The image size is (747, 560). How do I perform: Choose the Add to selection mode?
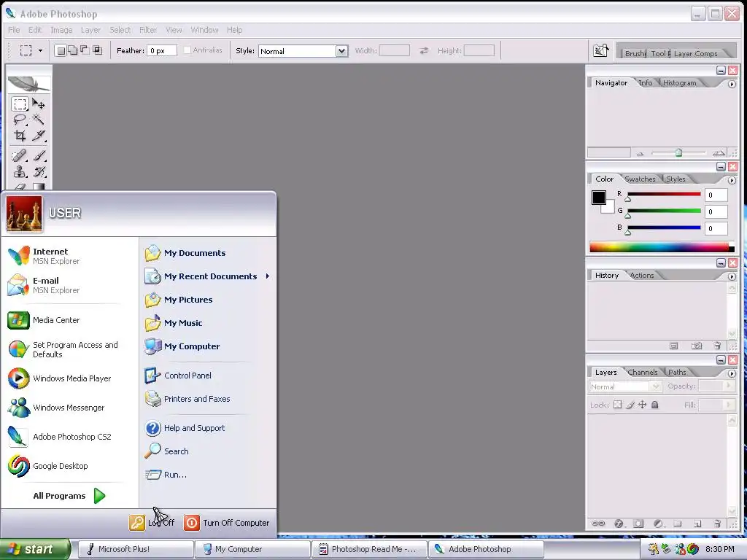(x=72, y=50)
